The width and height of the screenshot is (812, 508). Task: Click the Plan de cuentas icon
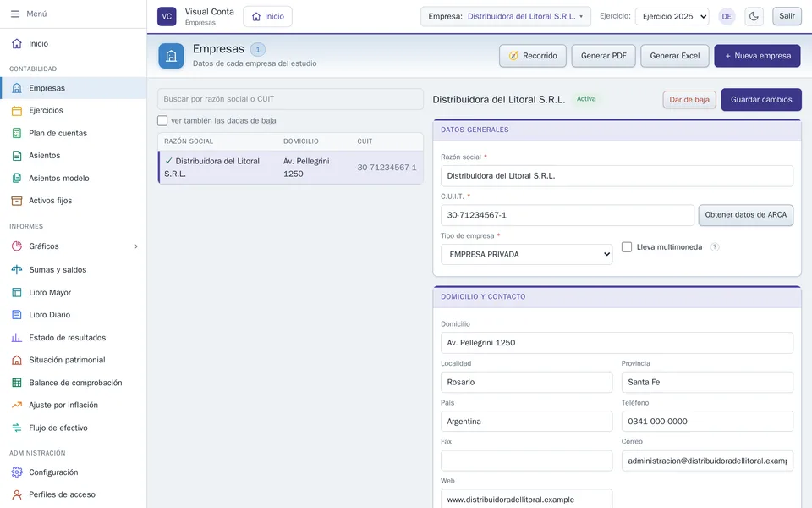click(x=17, y=133)
